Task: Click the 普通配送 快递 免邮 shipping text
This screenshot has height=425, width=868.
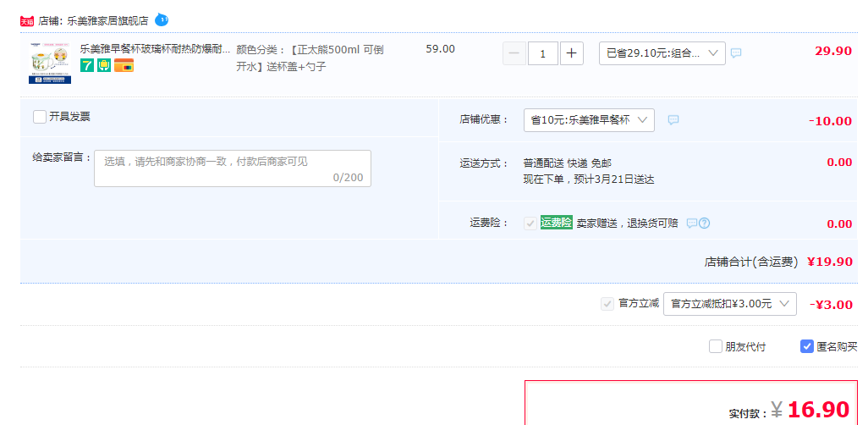Action: point(568,163)
